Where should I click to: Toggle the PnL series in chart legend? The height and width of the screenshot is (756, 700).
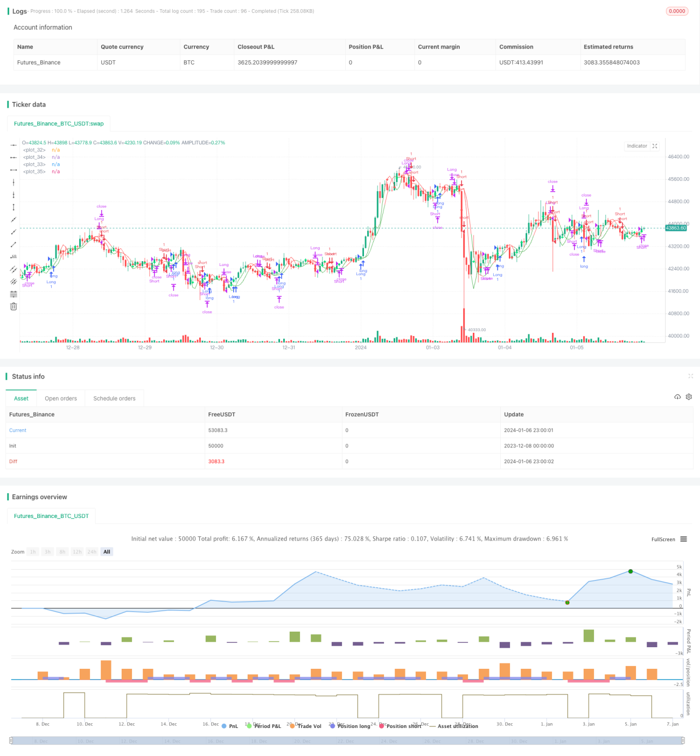(230, 726)
